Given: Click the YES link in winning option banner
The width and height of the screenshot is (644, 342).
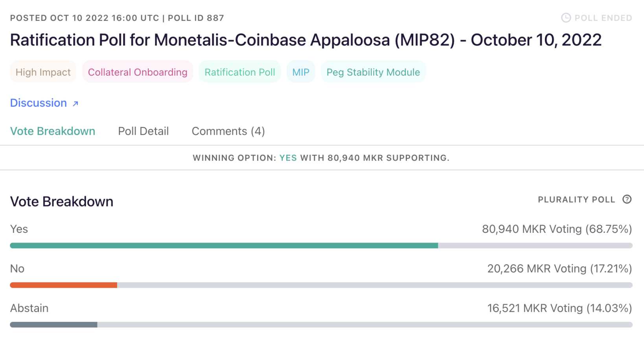Looking at the screenshot, I should tap(288, 157).
